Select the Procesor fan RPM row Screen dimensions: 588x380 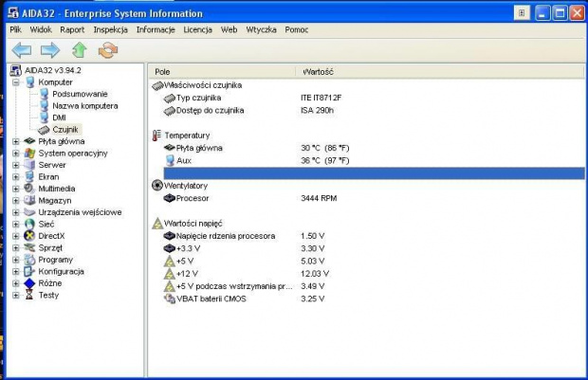[x=374, y=198]
